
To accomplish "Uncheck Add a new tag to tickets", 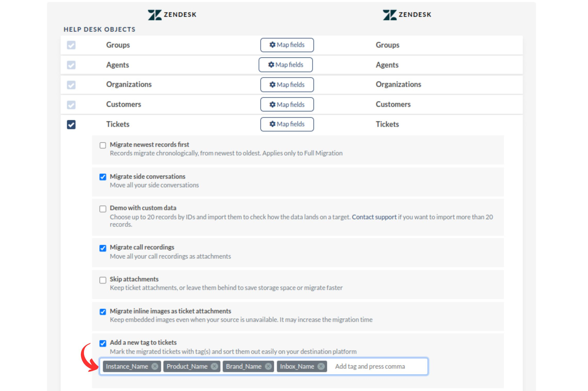I will [103, 344].
